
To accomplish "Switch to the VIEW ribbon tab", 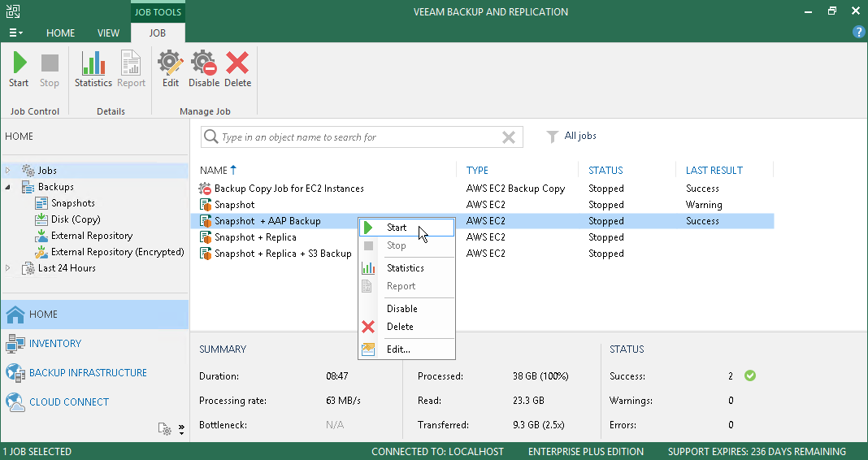I will coord(109,33).
